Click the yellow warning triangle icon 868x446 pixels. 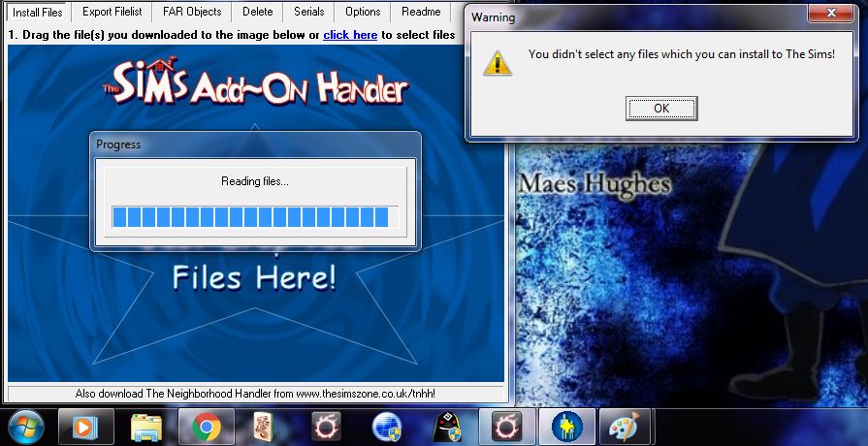click(498, 62)
